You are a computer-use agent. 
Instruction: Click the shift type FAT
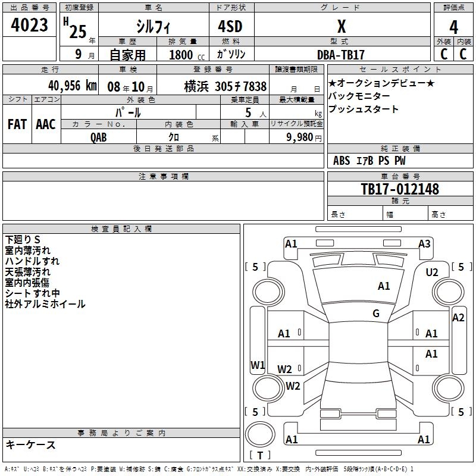[x=17, y=124]
